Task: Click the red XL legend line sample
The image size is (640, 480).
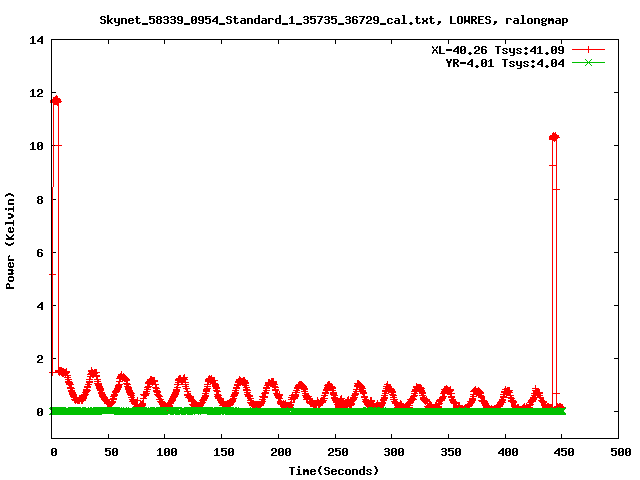Action: click(588, 50)
